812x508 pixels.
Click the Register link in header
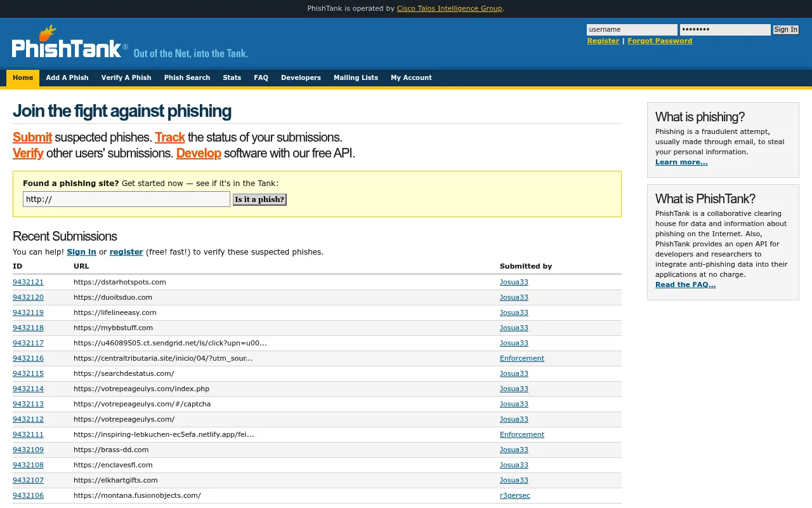[603, 41]
